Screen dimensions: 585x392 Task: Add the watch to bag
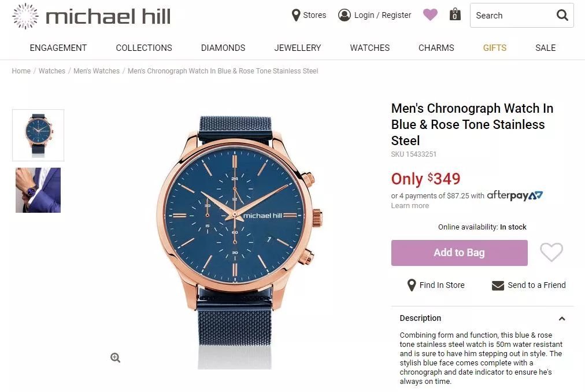click(x=459, y=253)
